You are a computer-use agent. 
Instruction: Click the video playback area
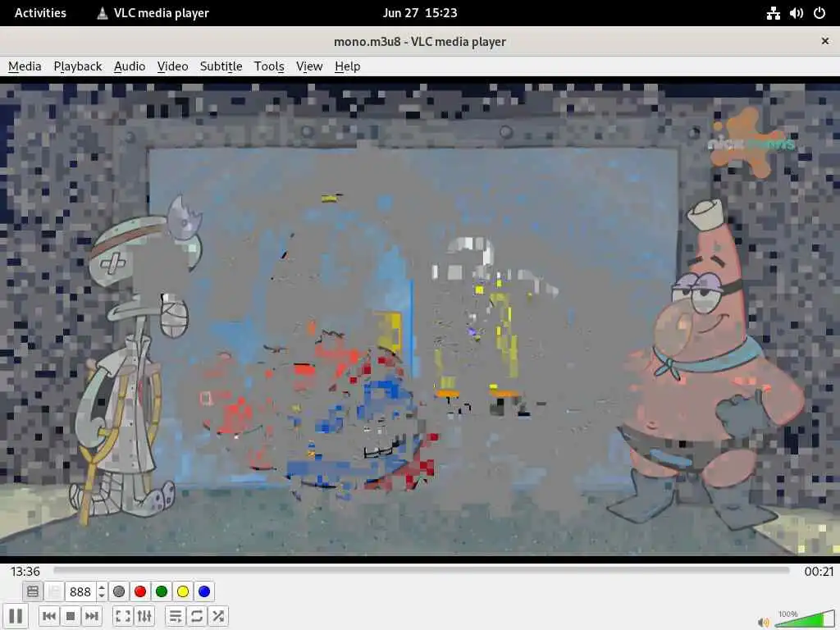[420, 319]
